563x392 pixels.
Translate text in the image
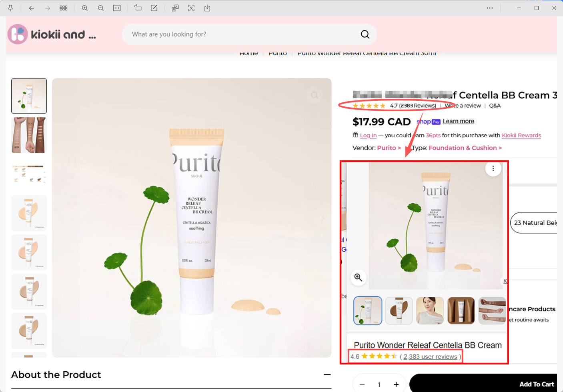point(175,8)
